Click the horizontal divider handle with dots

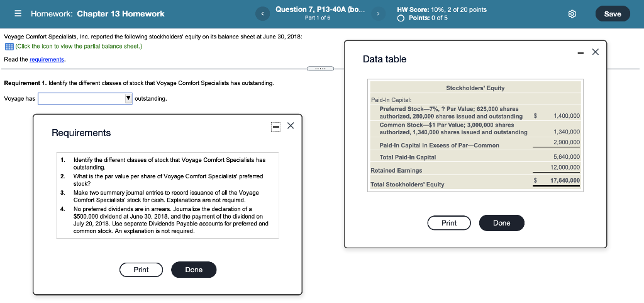pyautogui.click(x=320, y=68)
